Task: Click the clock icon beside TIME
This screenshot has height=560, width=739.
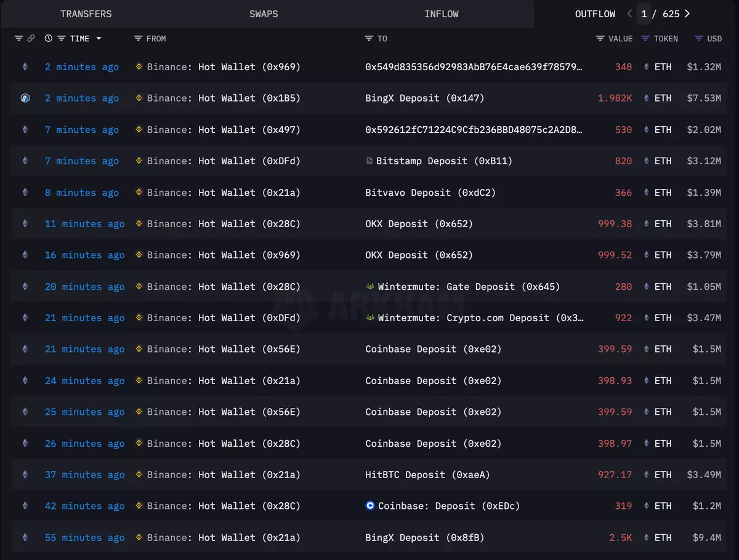Action: pyautogui.click(x=49, y=38)
